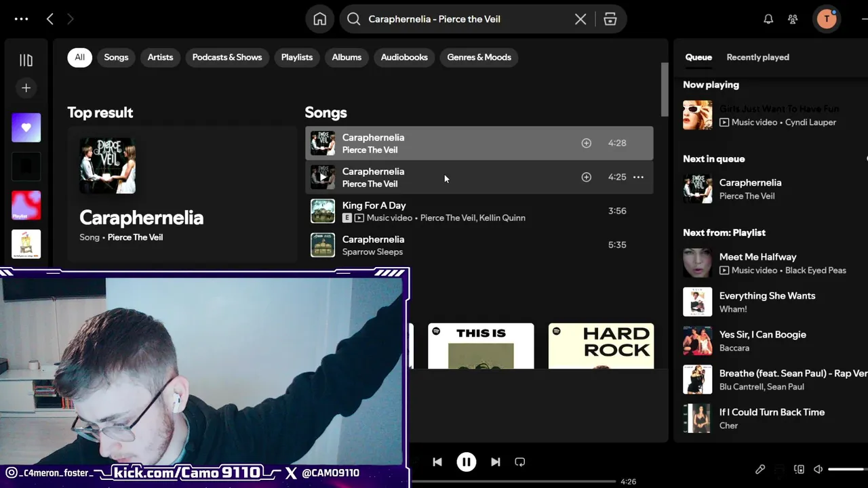Adjust the volume slider
The width and height of the screenshot is (868, 488).
(x=848, y=469)
